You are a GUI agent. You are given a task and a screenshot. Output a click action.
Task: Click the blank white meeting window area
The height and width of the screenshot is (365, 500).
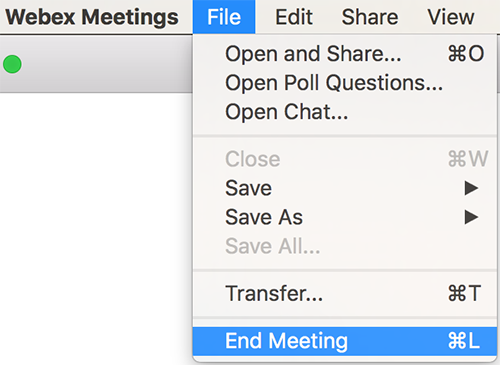click(96, 228)
